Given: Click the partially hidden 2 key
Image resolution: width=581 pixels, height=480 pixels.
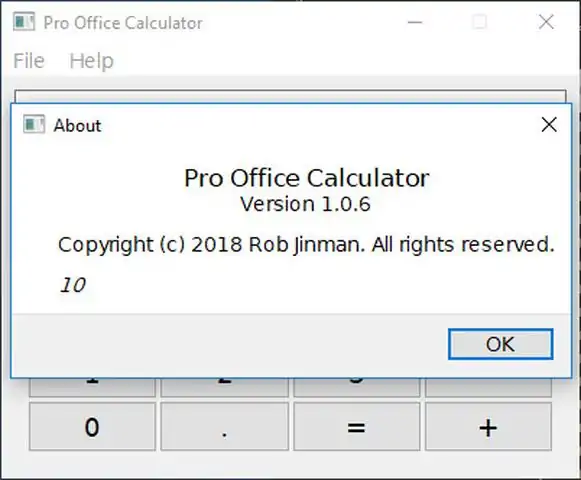Looking at the screenshot, I should [225, 387].
